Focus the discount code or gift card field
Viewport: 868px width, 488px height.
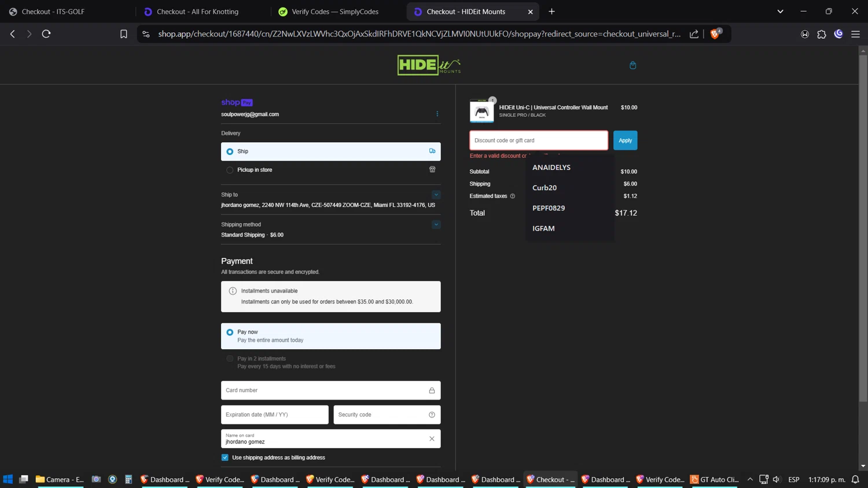pos(539,141)
